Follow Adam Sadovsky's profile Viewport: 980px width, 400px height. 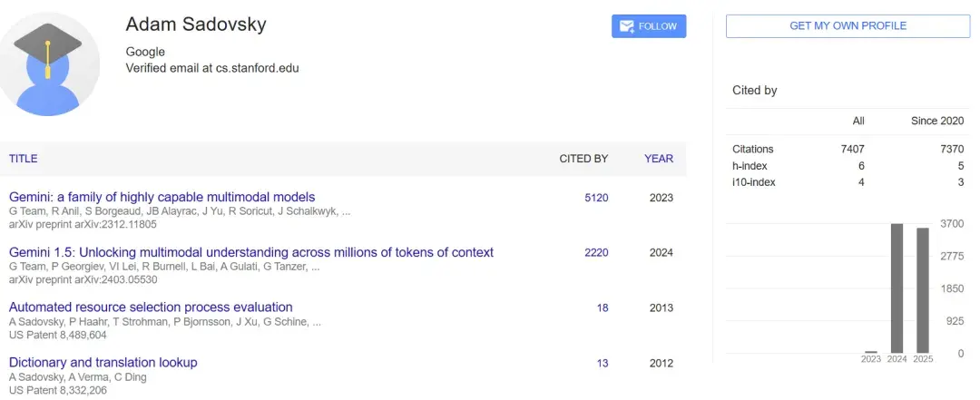click(649, 27)
